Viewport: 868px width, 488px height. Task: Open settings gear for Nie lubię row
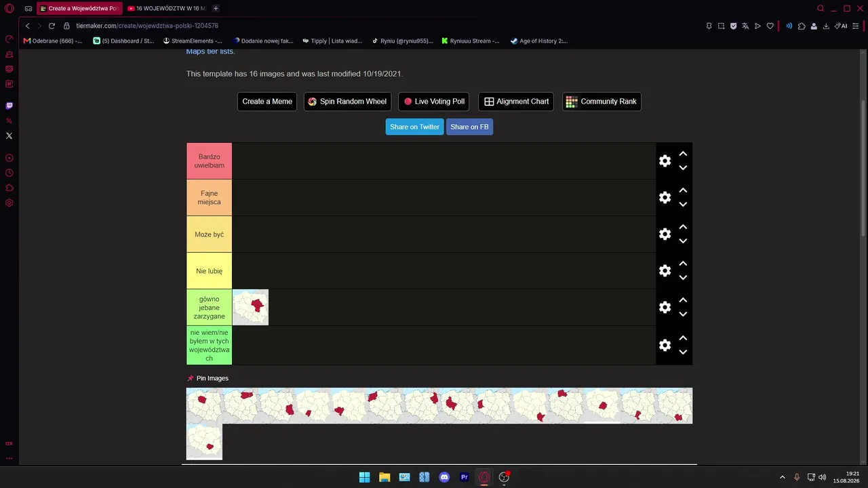coord(665,270)
